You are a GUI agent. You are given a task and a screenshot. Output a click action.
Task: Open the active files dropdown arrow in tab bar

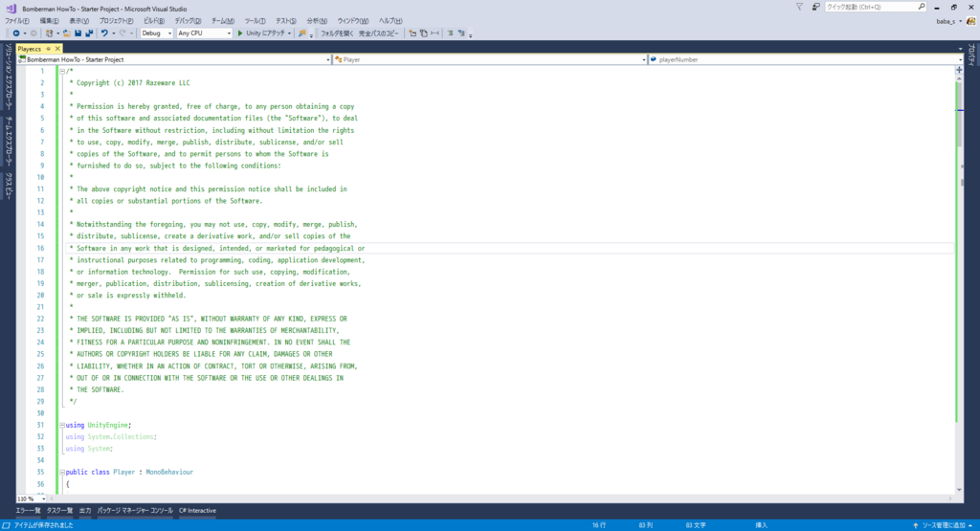(961, 49)
